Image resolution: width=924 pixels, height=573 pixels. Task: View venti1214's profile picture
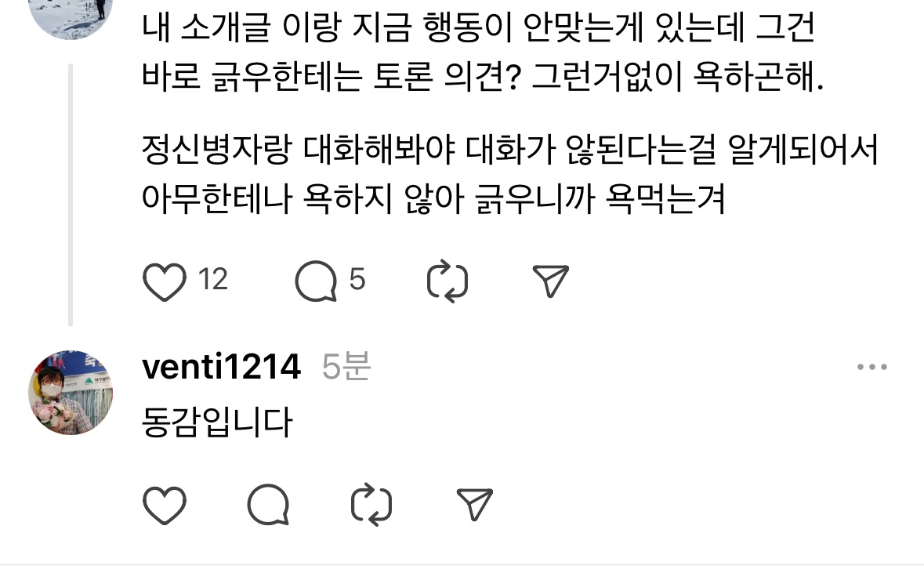pos(71,393)
